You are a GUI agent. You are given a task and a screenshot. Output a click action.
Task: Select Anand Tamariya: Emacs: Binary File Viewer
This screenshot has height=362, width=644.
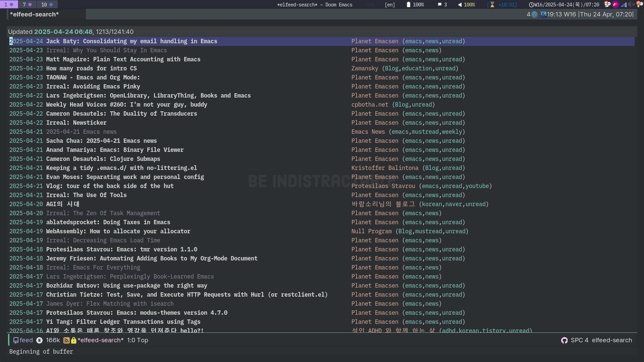(x=115, y=150)
